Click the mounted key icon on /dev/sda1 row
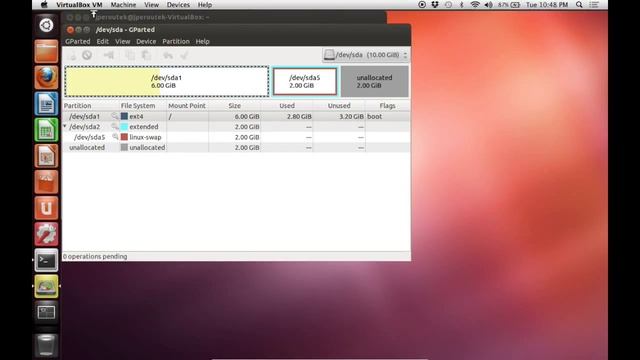Screen dimensions: 640x360 point(115,116)
